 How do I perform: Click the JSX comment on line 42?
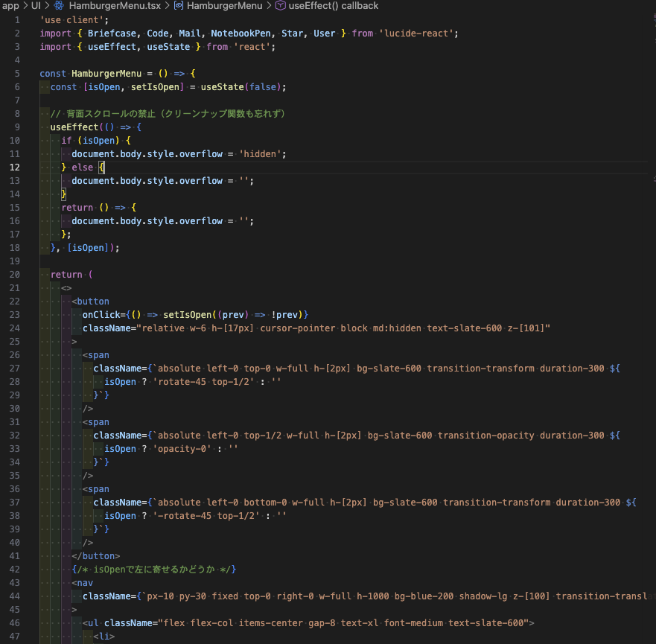point(153,569)
